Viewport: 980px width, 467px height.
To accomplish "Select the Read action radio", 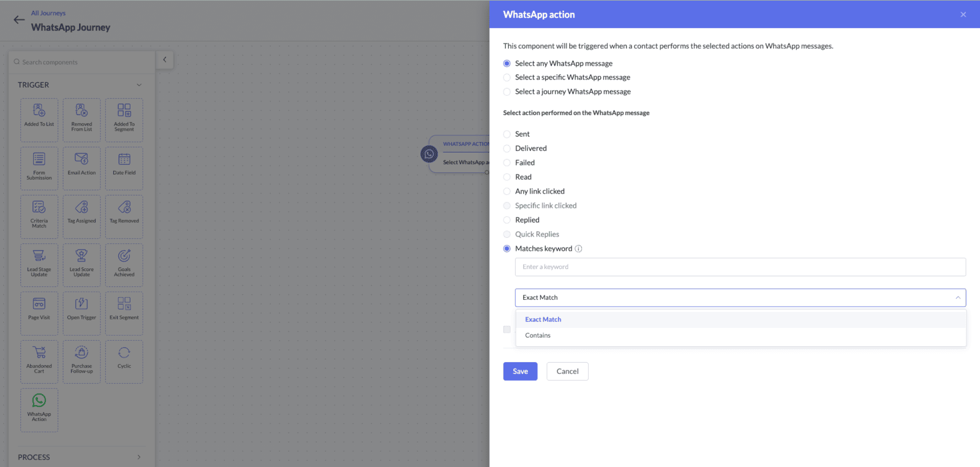I will pyautogui.click(x=507, y=177).
